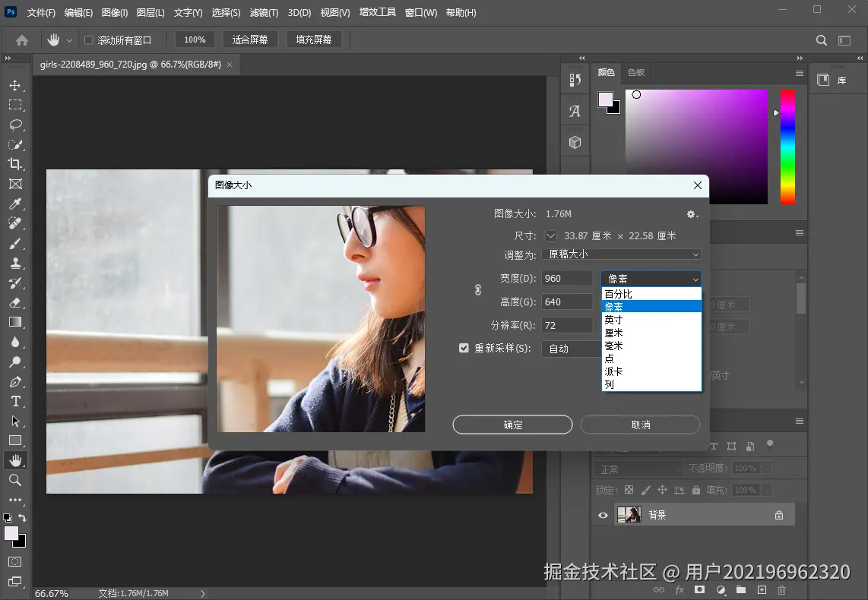Select the Move tool

15,85
